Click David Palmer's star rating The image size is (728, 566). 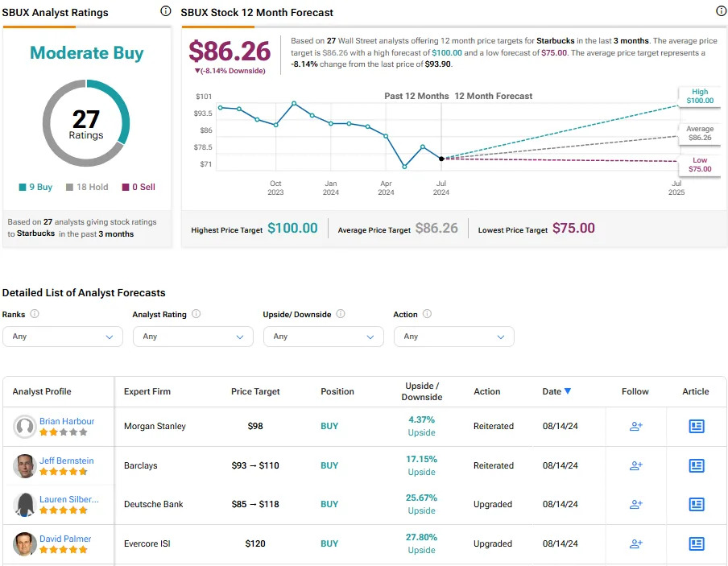(x=63, y=550)
